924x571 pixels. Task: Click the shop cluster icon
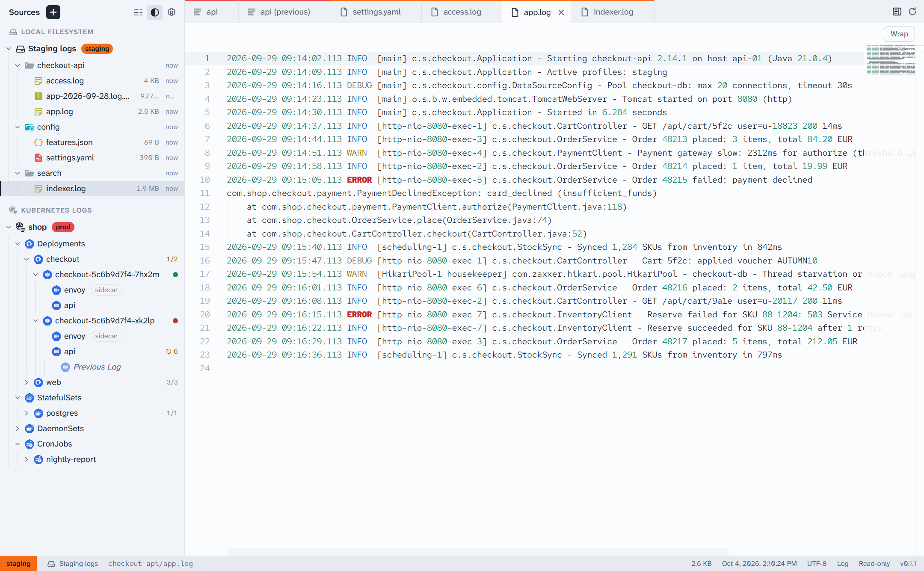click(x=21, y=227)
